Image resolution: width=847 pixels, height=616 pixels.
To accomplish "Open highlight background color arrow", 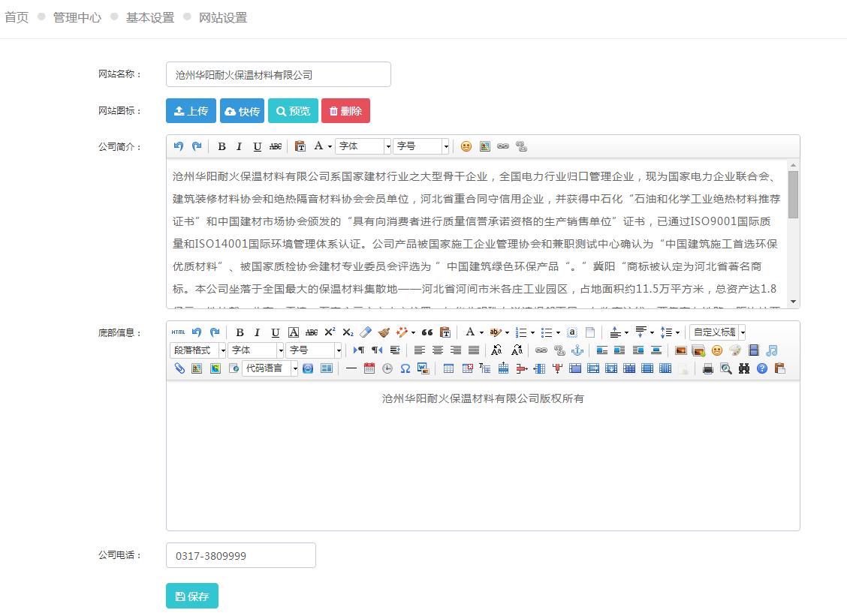I will click(507, 332).
